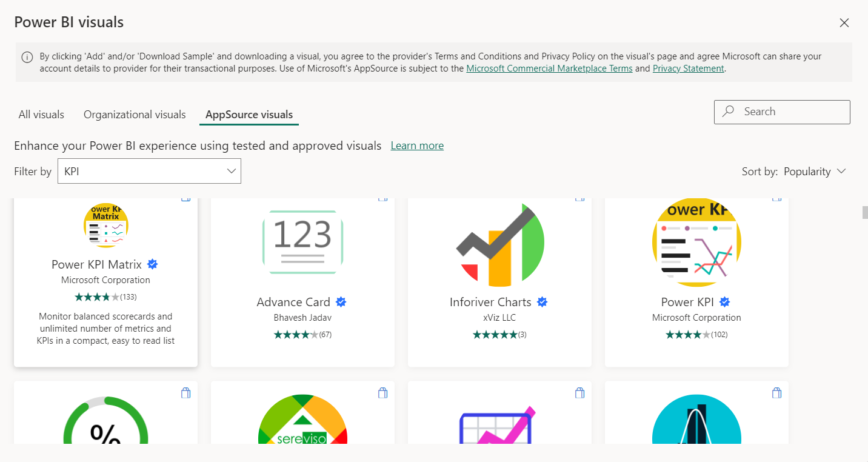The height and width of the screenshot is (462, 868).
Task: Click shopping bag icon on pink arrow card
Action: click(580, 393)
